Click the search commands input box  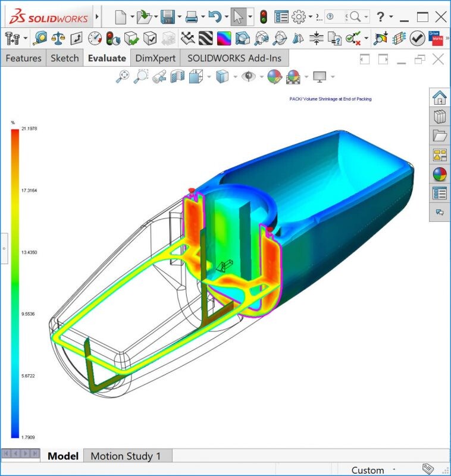pyautogui.click(x=338, y=17)
